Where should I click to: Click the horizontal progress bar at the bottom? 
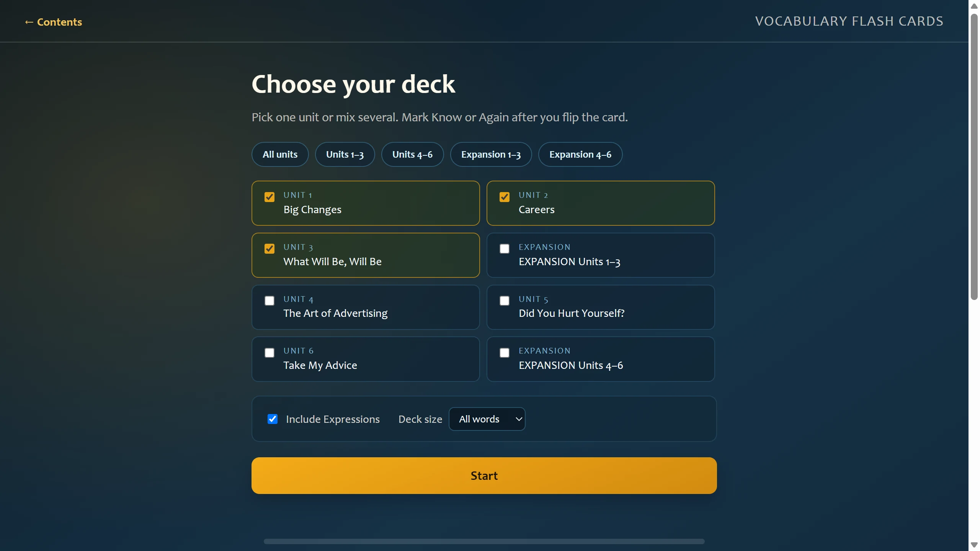(484, 541)
